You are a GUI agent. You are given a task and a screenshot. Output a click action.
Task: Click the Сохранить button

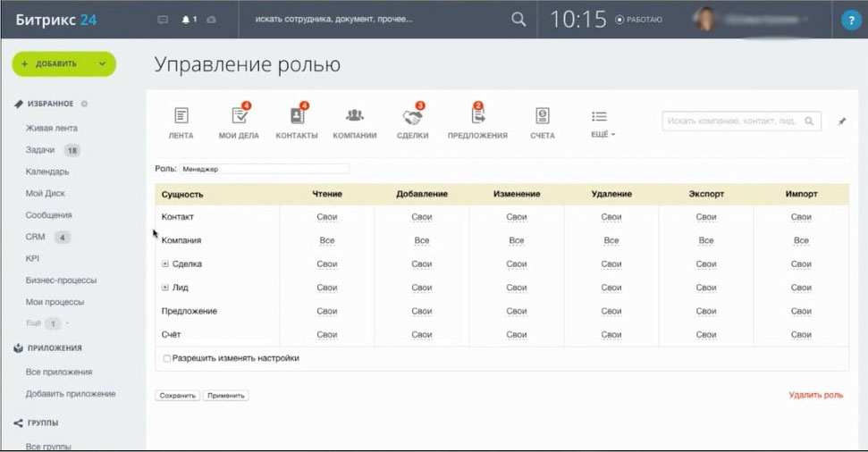[x=178, y=395]
